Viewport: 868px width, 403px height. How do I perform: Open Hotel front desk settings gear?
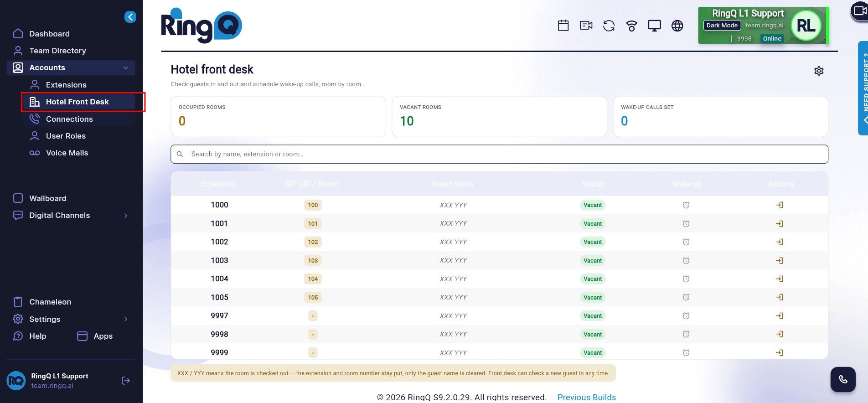819,71
